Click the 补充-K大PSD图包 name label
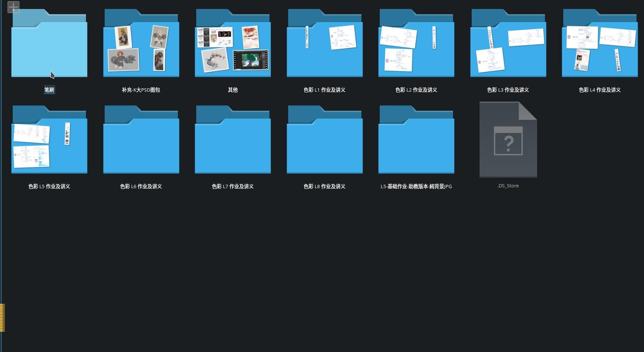The width and height of the screenshot is (644, 352). (x=141, y=90)
